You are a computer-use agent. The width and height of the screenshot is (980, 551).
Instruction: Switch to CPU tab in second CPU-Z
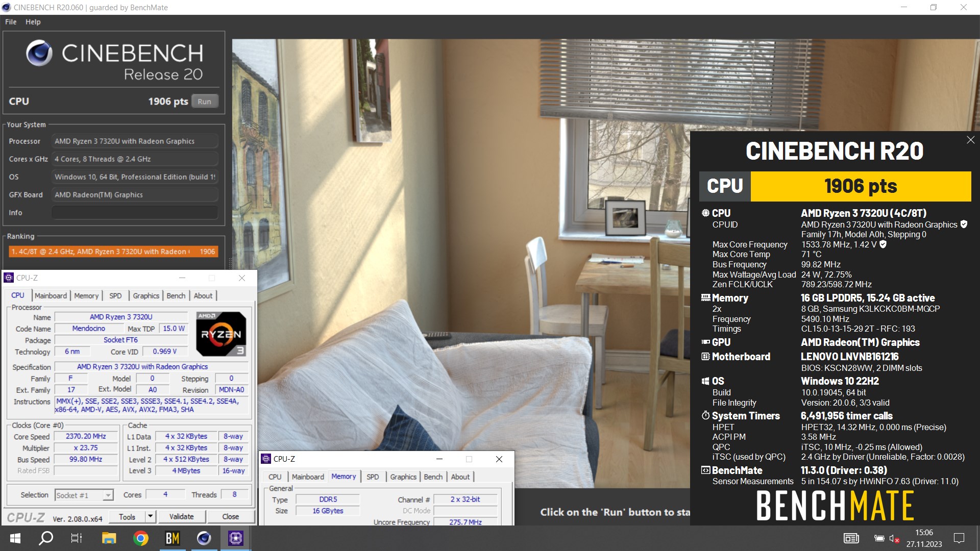click(x=275, y=477)
